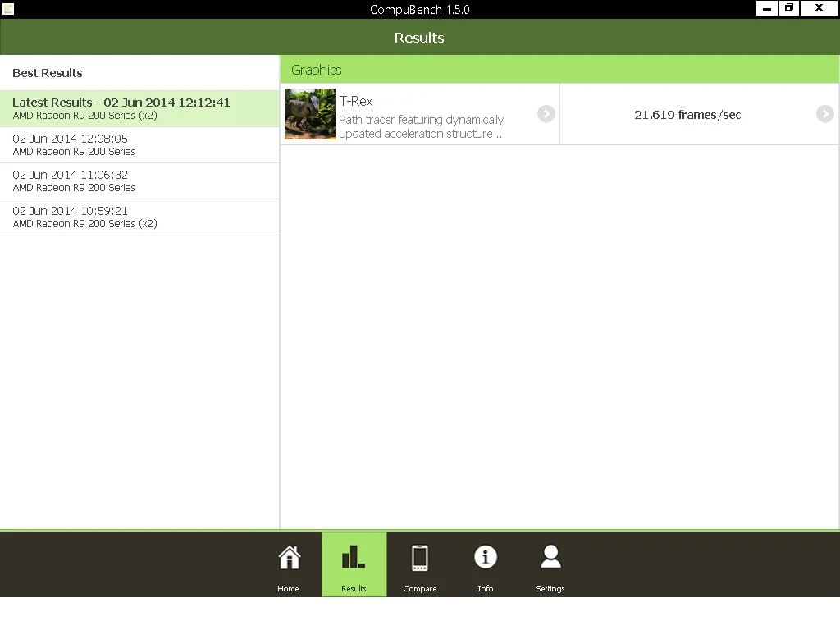Image resolution: width=840 pixels, height=630 pixels.
Task: Select the 02 Jun 2014 12:08:05 result
Action: click(x=139, y=144)
